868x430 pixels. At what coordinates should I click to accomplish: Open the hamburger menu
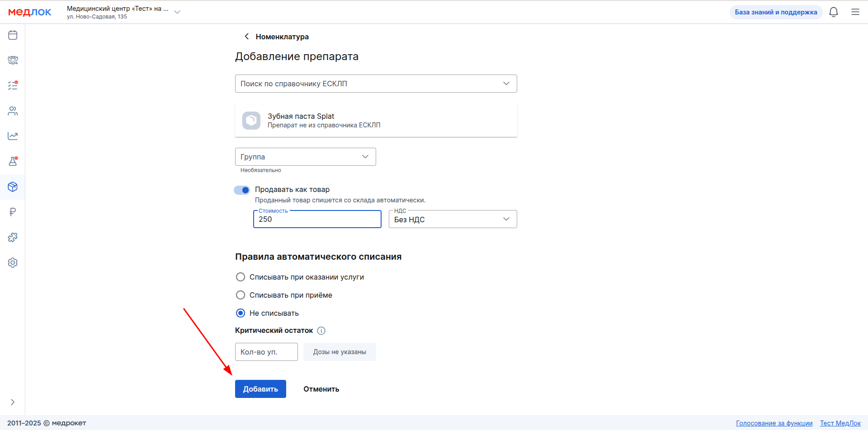(x=855, y=12)
